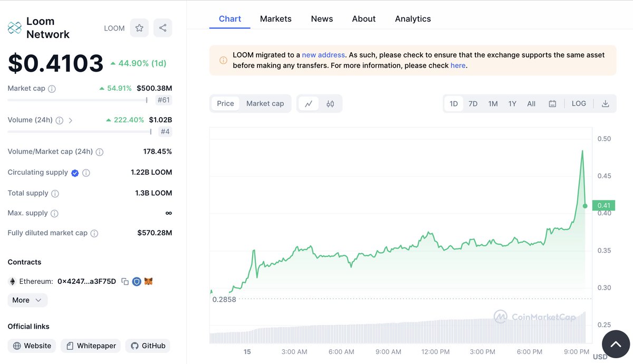
Task: Select the 7D time range
Action: [473, 103]
